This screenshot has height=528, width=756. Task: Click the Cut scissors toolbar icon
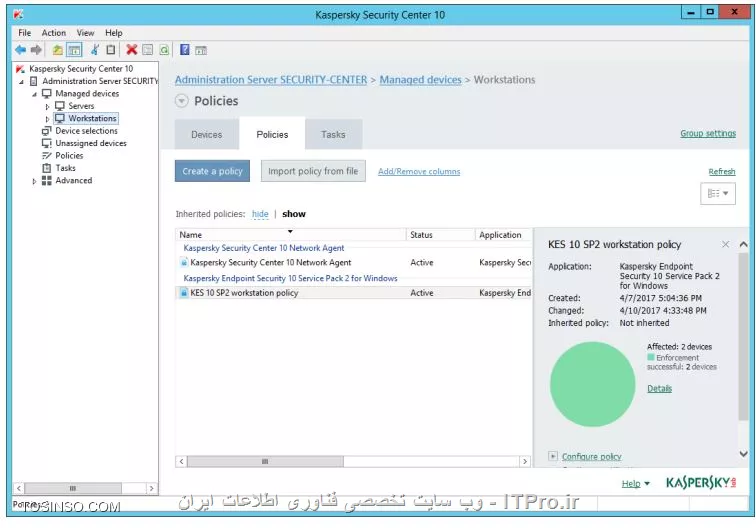pyautogui.click(x=95, y=50)
